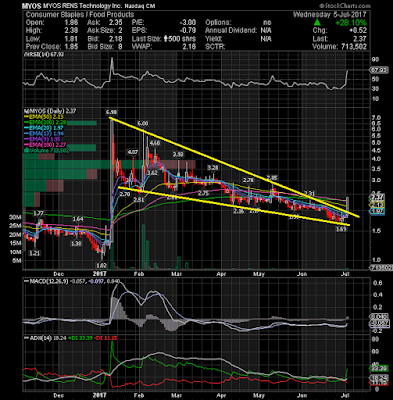Click the 3.28 price label on chart

click(213, 167)
